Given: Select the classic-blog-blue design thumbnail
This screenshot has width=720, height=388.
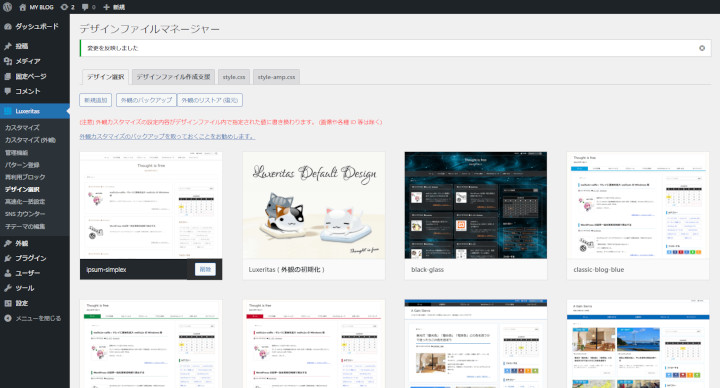Looking at the screenshot, I should point(638,205).
